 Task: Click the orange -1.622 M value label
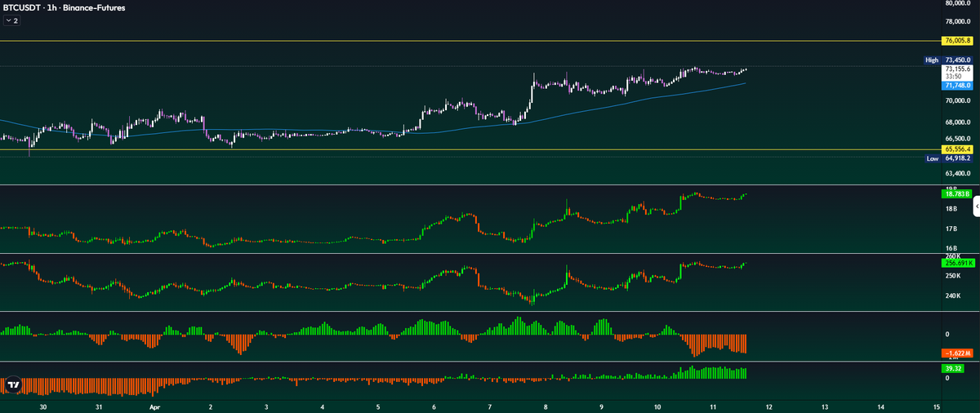957,353
